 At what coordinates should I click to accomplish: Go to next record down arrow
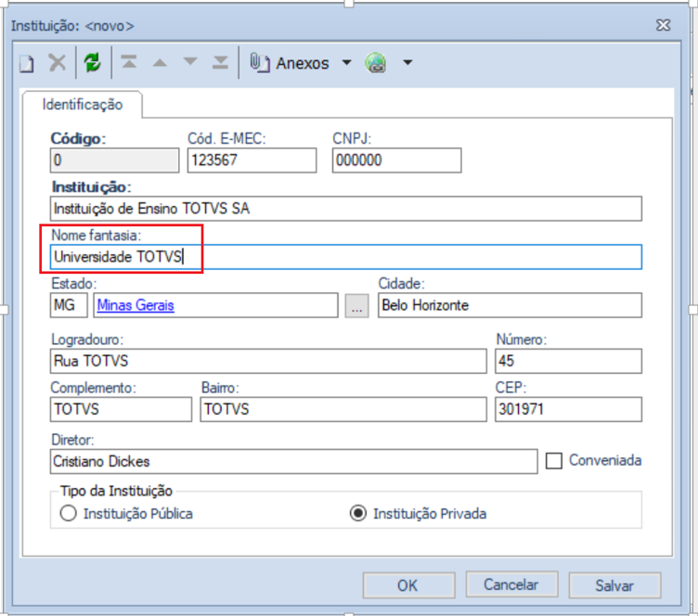click(190, 61)
